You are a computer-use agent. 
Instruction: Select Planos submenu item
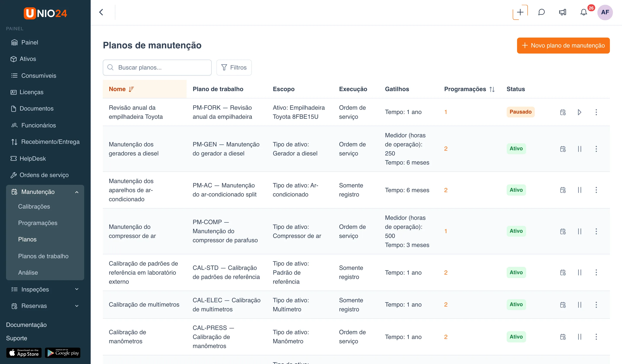coord(27,239)
